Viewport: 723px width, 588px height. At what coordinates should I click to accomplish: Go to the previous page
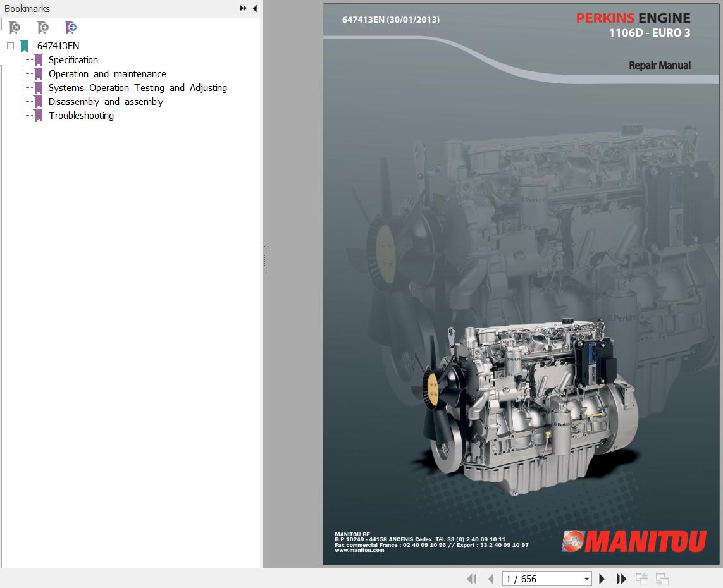pos(491,579)
